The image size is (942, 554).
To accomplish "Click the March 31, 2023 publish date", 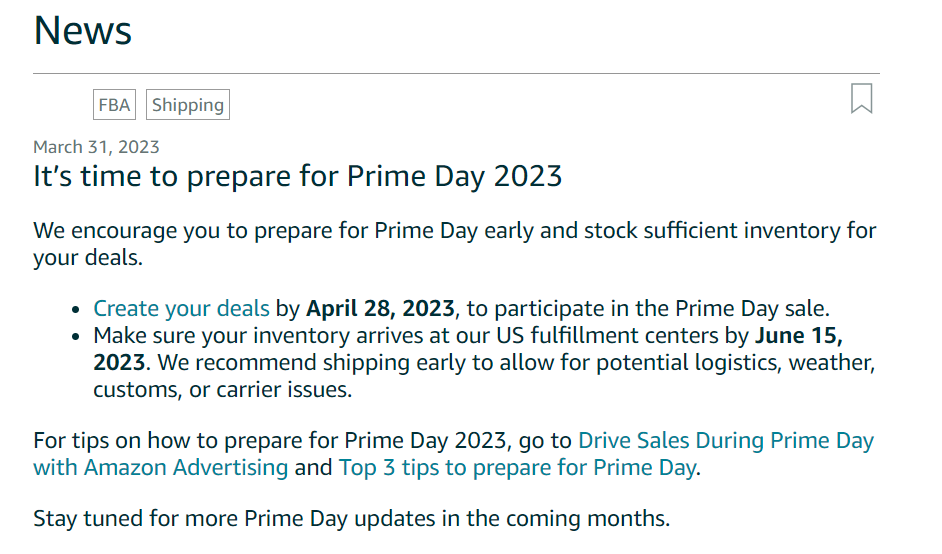I will click(x=96, y=147).
